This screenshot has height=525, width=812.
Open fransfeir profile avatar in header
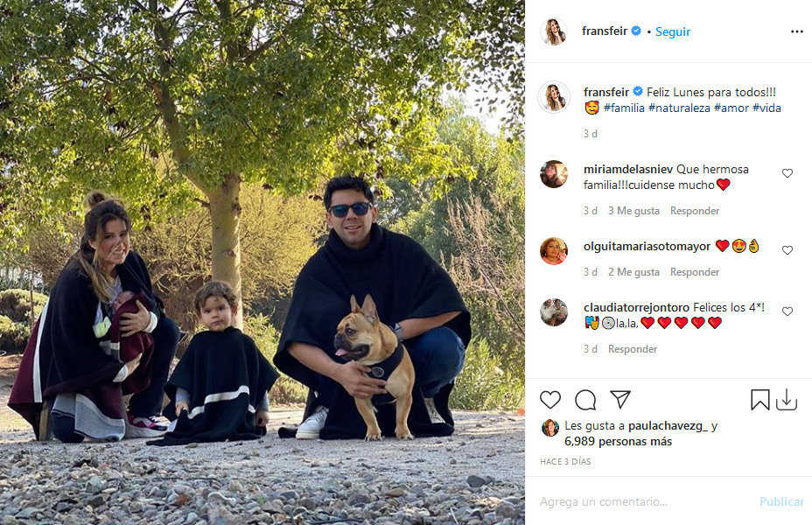coord(554,31)
